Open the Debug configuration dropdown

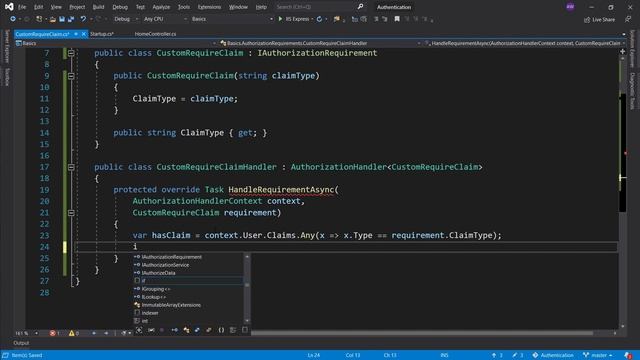125,19
